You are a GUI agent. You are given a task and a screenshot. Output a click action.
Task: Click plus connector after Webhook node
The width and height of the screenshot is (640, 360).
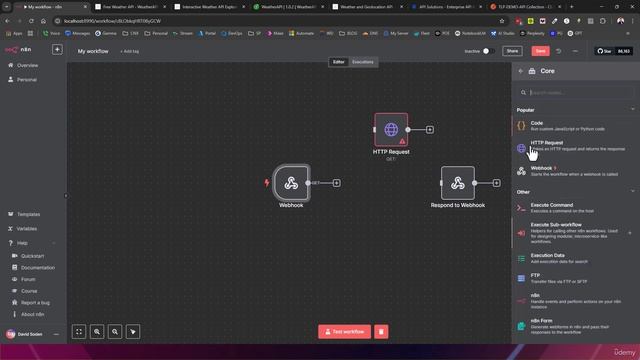click(336, 183)
